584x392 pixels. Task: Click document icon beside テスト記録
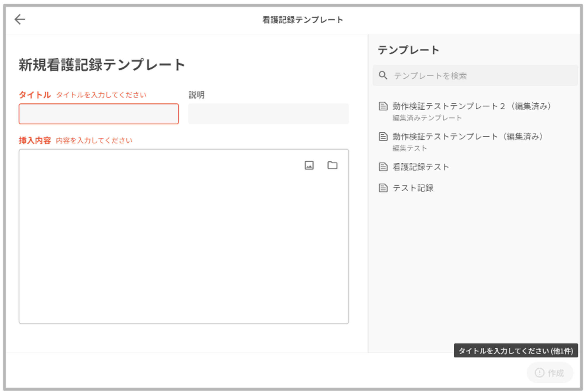click(x=383, y=188)
